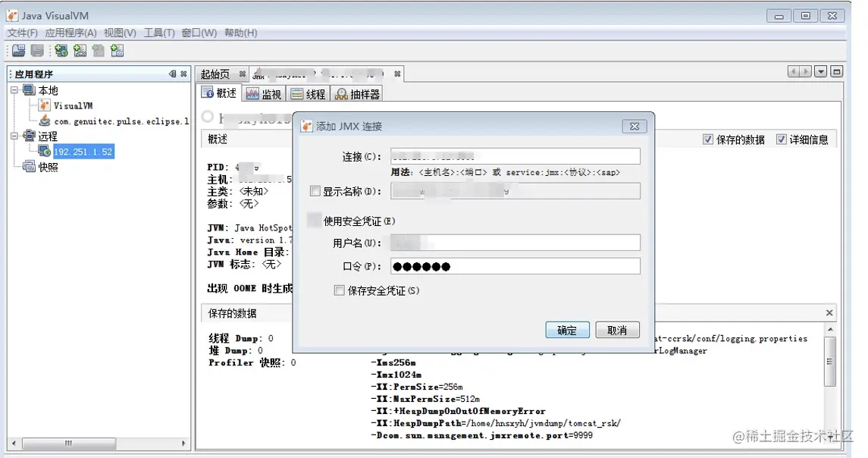868x458 pixels.
Task: Open the 视图(V) menu
Action: coord(120,33)
